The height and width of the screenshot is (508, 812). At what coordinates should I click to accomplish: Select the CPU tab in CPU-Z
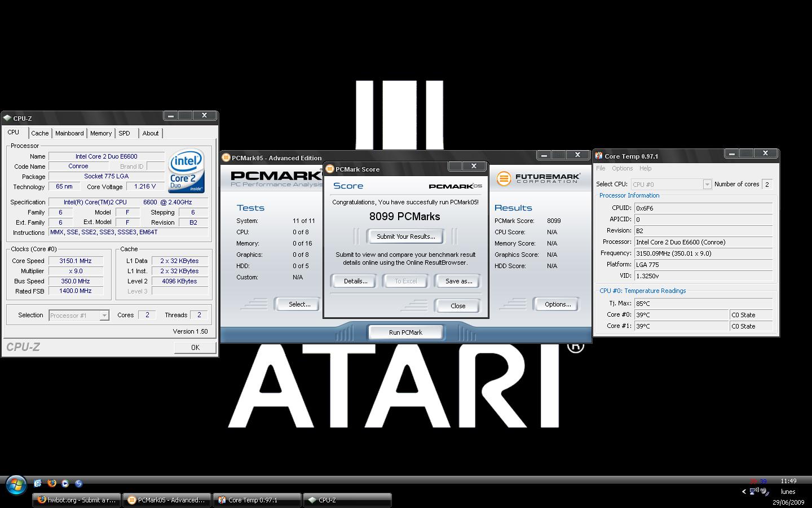(x=14, y=132)
